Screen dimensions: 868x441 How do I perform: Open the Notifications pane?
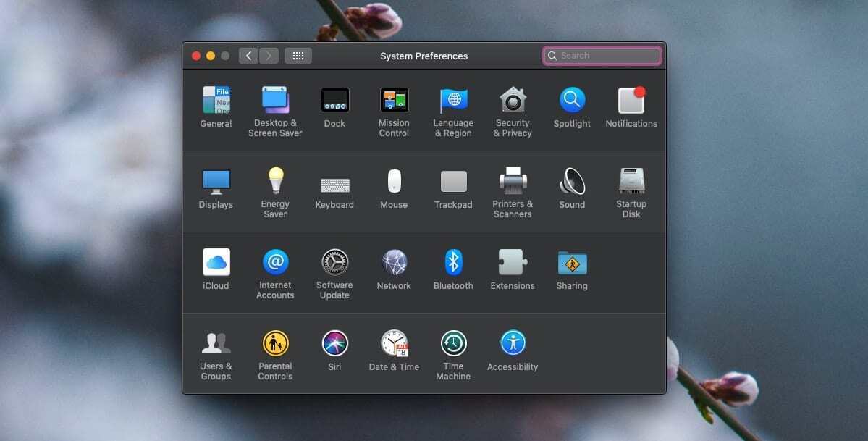[631, 101]
